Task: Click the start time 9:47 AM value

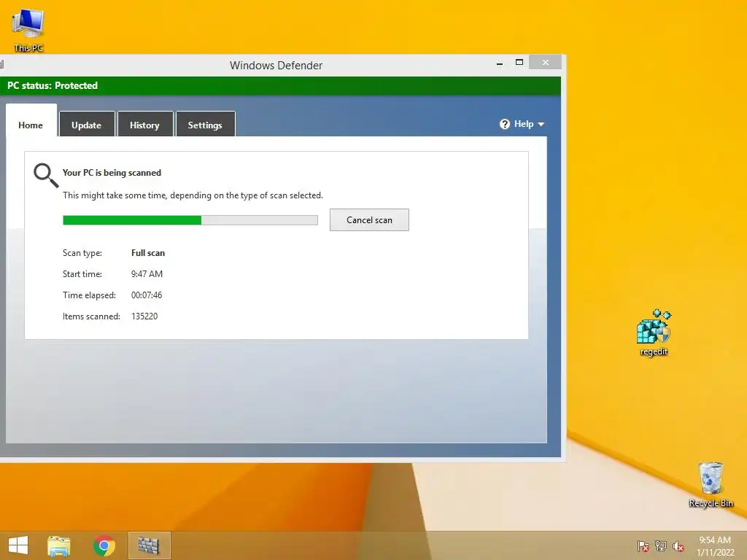Action: pos(147,274)
